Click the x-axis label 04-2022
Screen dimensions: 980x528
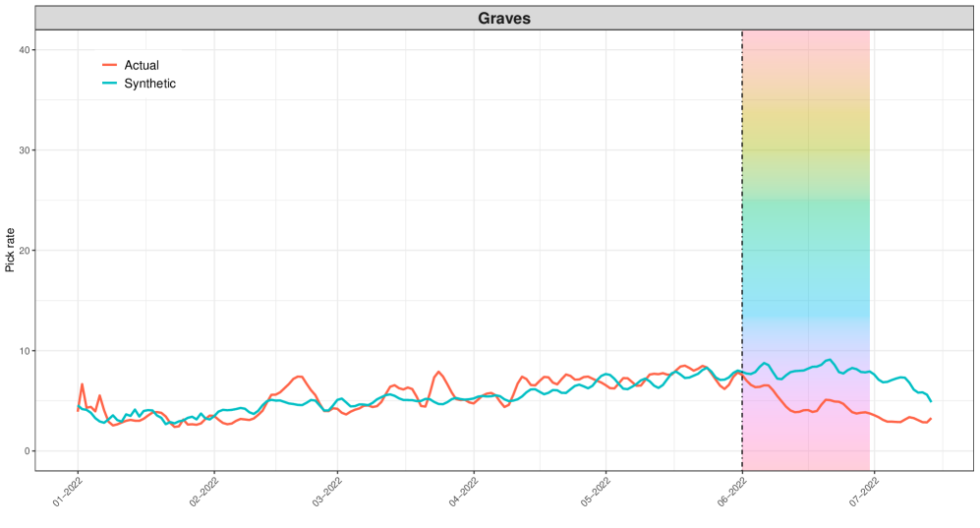point(463,492)
